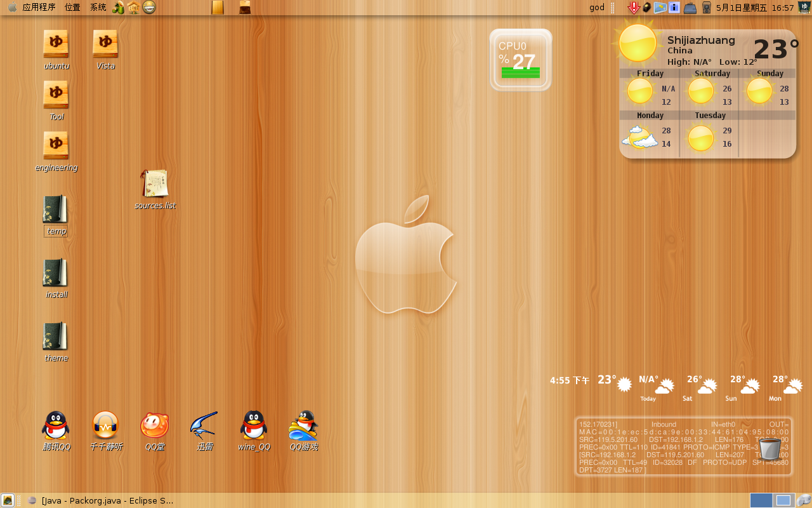This screenshot has width=812, height=508.
Task: Click the wooden house launcher in top panel
Action: (x=133, y=8)
